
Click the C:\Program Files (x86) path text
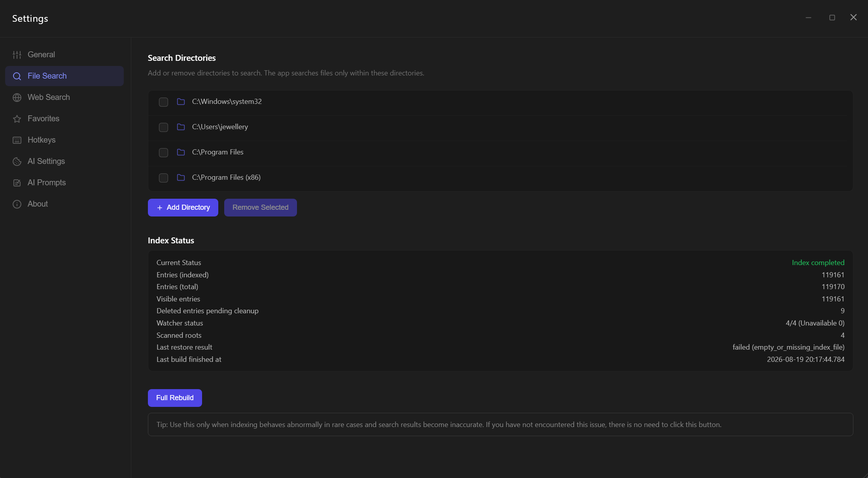point(226,177)
